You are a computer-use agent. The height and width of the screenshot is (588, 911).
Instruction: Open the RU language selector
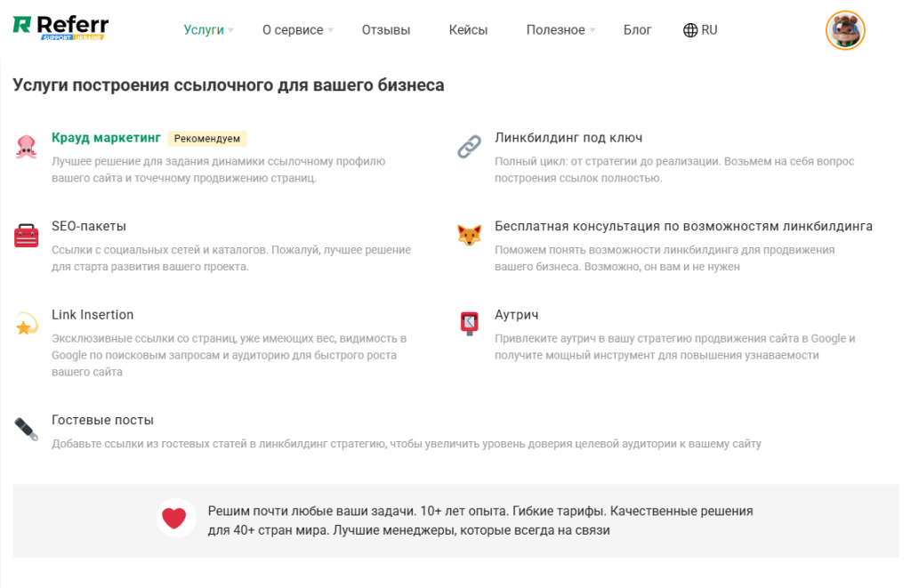[700, 30]
